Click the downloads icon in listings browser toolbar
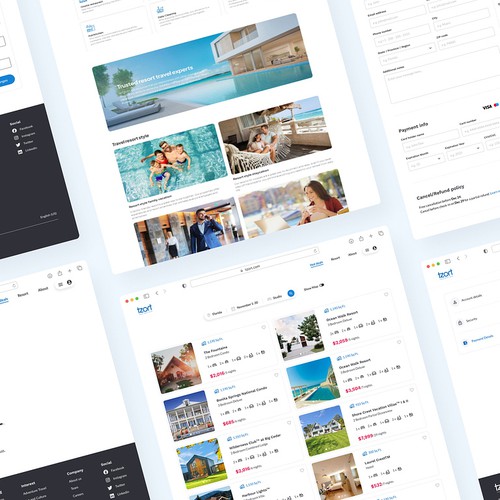Image resolution: width=500 pixels, height=500 pixels. coord(351,241)
